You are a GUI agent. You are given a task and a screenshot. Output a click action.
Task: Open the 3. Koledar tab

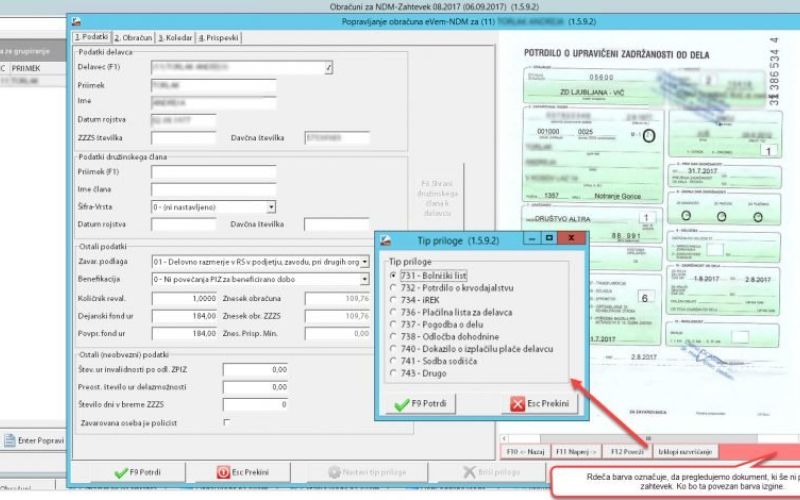[174, 38]
